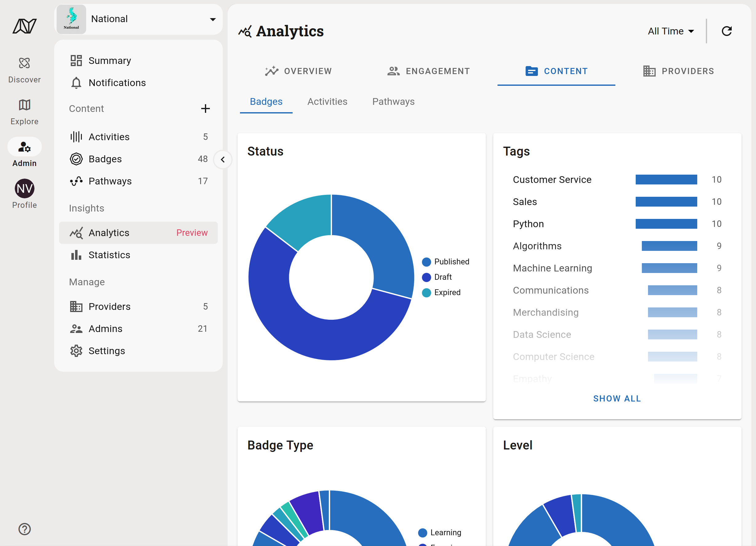Screen dimensions: 756x546
Task: Click the app logo at top left
Action: pos(24,26)
